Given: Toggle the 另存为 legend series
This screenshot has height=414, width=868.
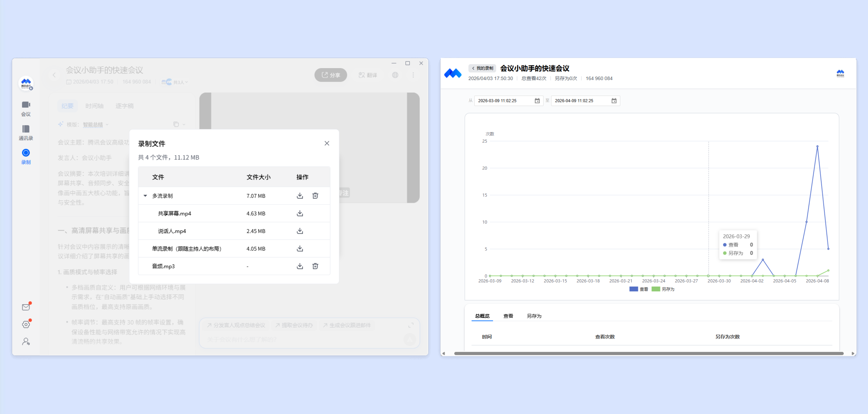Looking at the screenshot, I should coord(663,289).
